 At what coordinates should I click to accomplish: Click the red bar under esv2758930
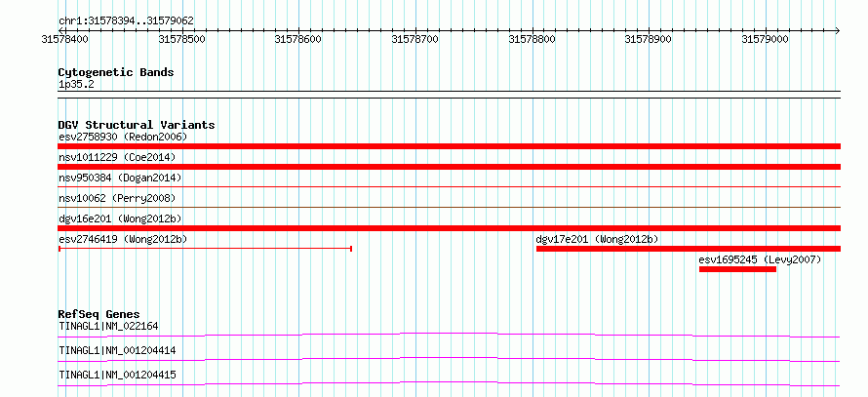point(449,146)
